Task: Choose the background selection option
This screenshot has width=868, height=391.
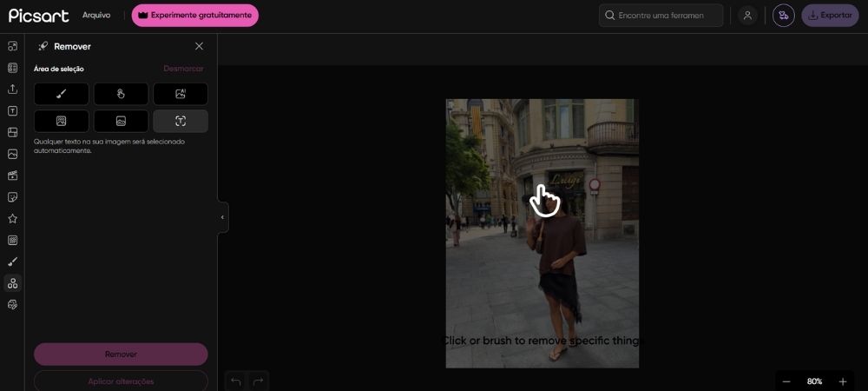Action: [121, 122]
